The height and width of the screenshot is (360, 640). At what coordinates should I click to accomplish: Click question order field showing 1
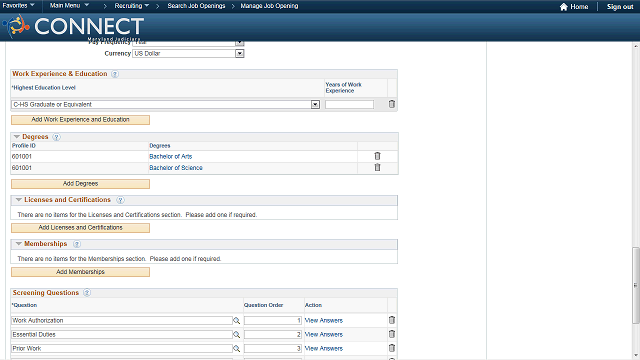[x=273, y=321]
